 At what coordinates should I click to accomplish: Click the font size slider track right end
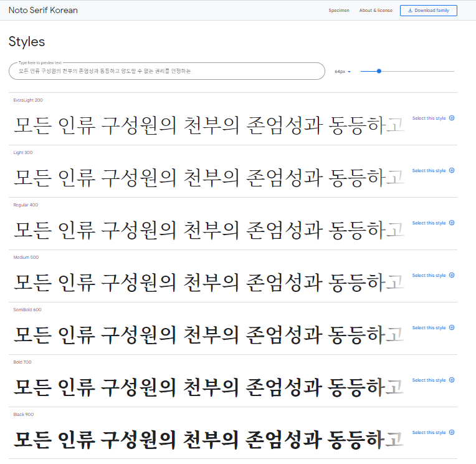pyautogui.click(x=453, y=71)
